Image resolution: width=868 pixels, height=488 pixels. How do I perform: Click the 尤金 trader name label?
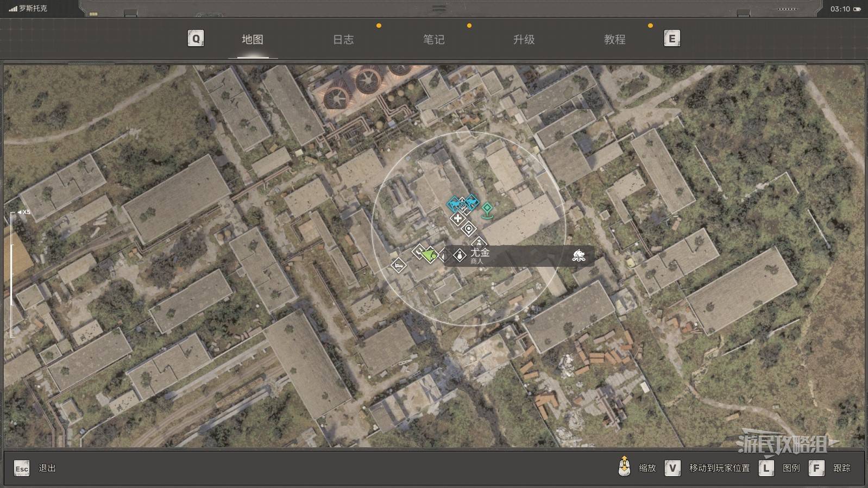pyautogui.click(x=480, y=252)
